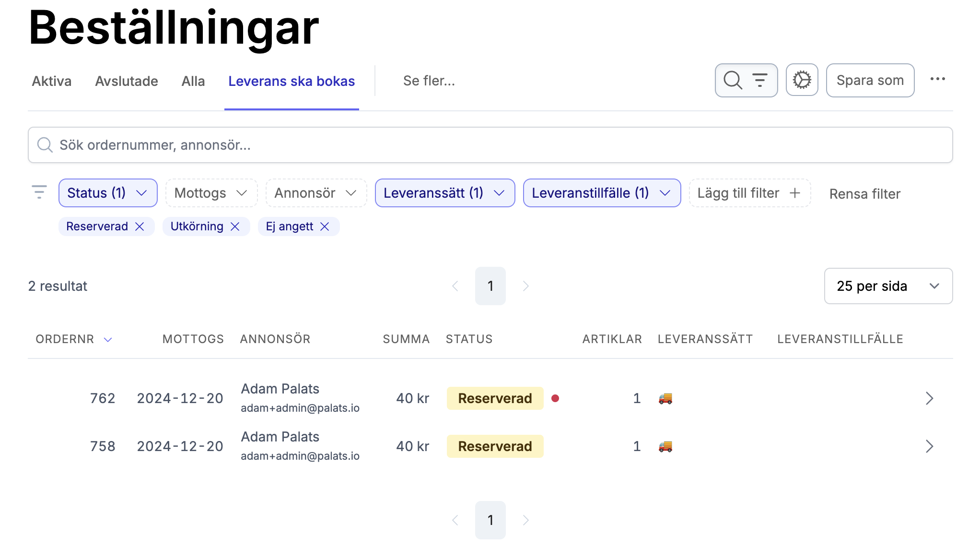Open the search and filter toggle button
The height and width of the screenshot is (548, 980).
pos(746,80)
